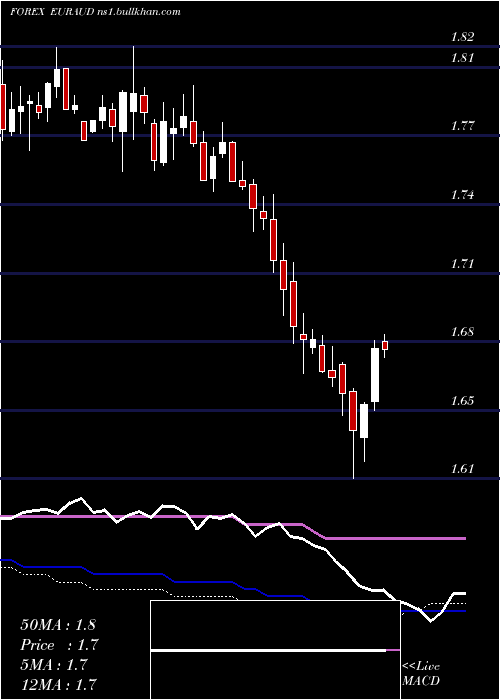Click the FOREX EURAUD chart title
The image size is (500, 700).
click(x=52, y=12)
